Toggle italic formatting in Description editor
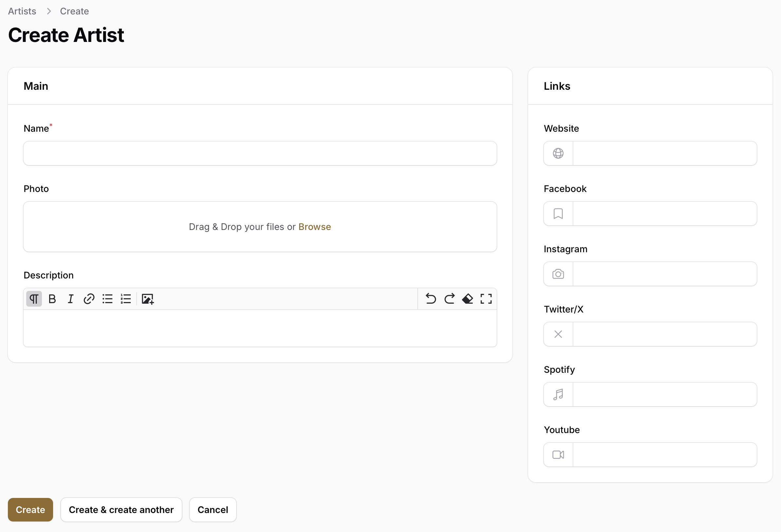Viewport: 781px width, 532px height. pyautogui.click(x=70, y=299)
